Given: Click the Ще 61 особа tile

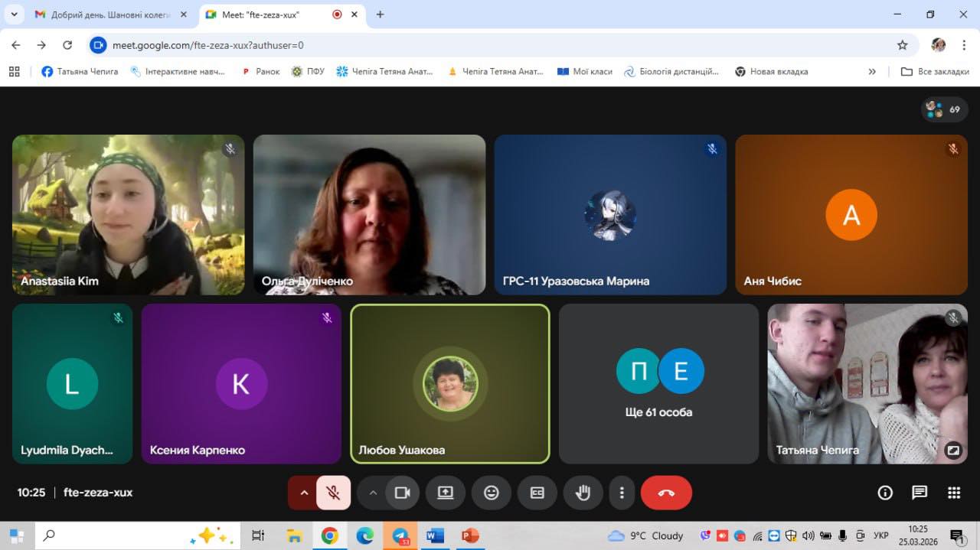Looking at the screenshot, I should (x=658, y=383).
